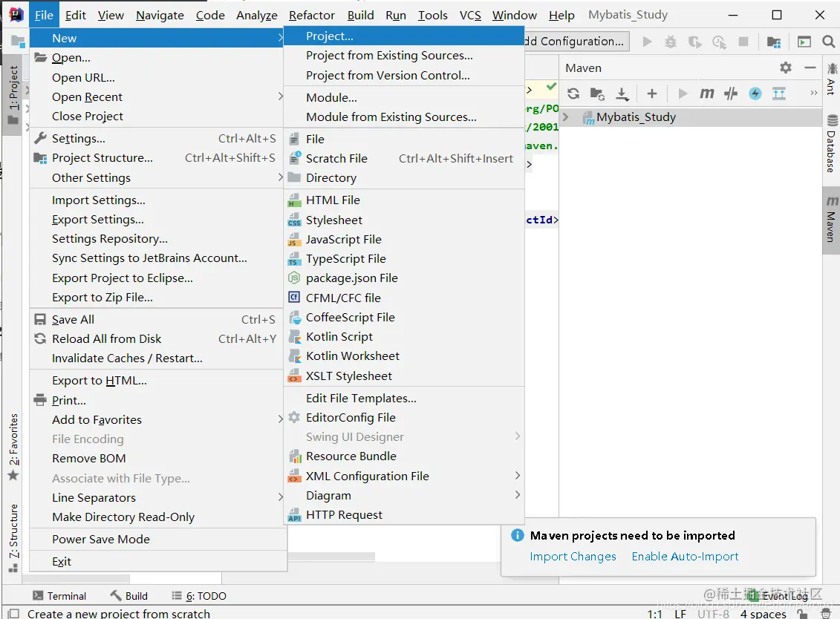Click Invalidate Caches / Restart...
This screenshot has height=619, width=840.
click(157, 358)
